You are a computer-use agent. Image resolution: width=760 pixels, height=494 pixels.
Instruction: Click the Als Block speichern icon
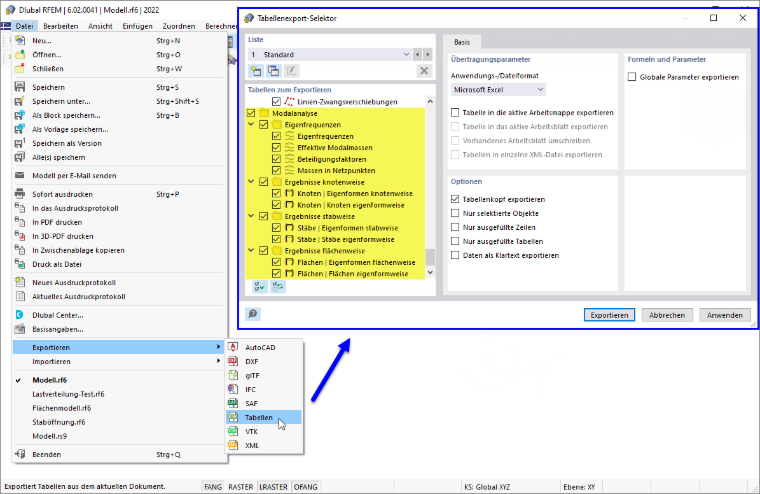click(20, 115)
